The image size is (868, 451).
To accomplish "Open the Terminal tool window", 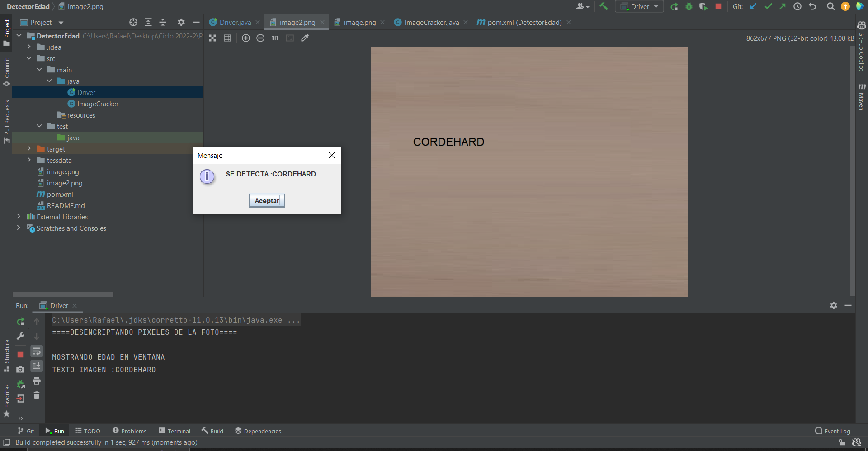I will point(175,431).
